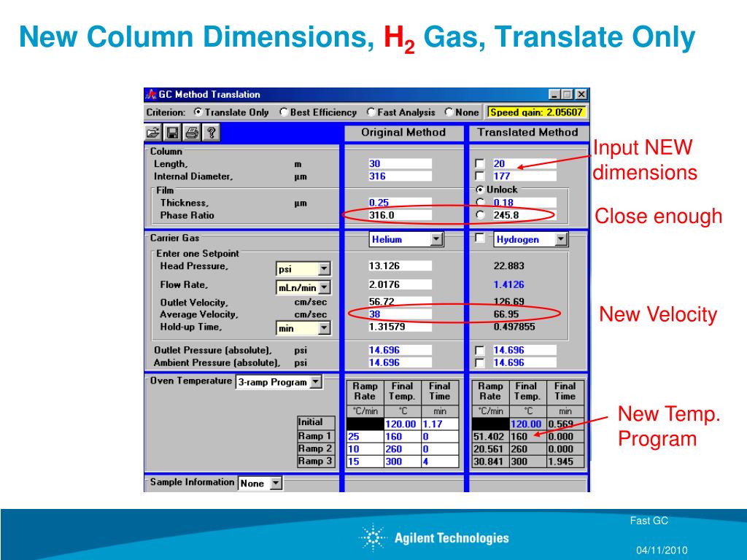This screenshot has width=747, height=560.
Task: Click the translated Outlet Pressure field 14.696
Action: pos(524,351)
